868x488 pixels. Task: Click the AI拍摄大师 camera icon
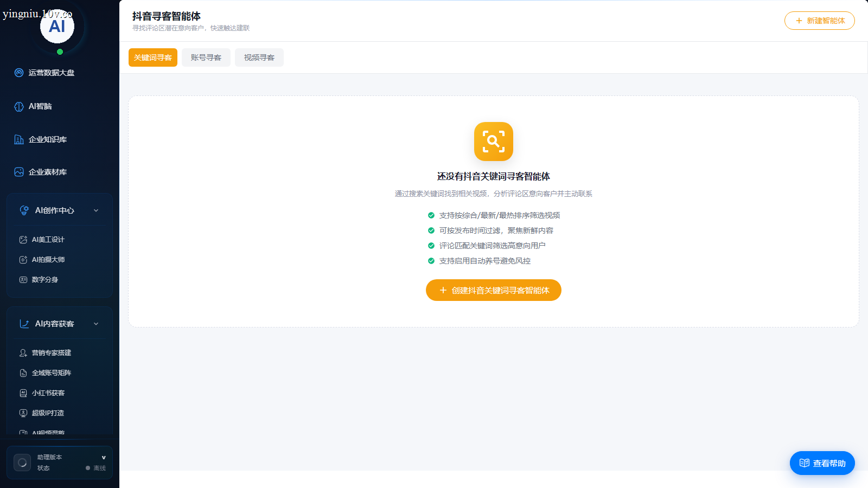click(x=23, y=260)
